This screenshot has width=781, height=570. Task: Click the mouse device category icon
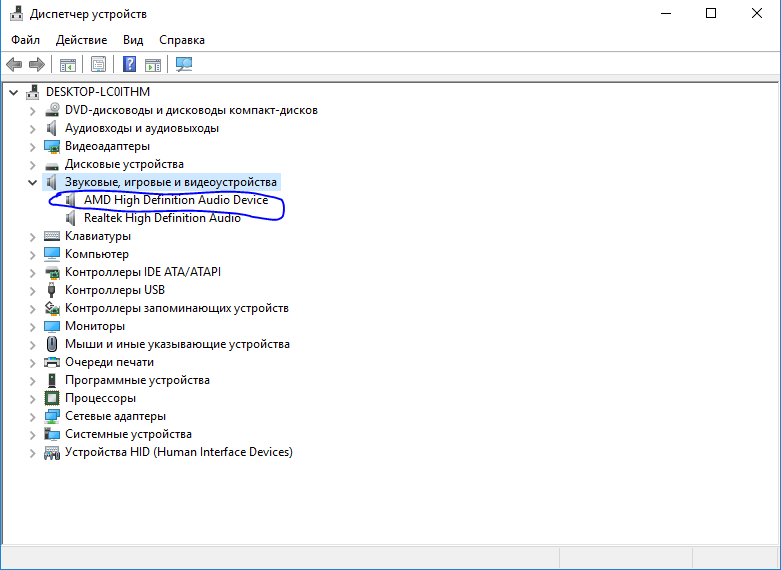coord(52,344)
